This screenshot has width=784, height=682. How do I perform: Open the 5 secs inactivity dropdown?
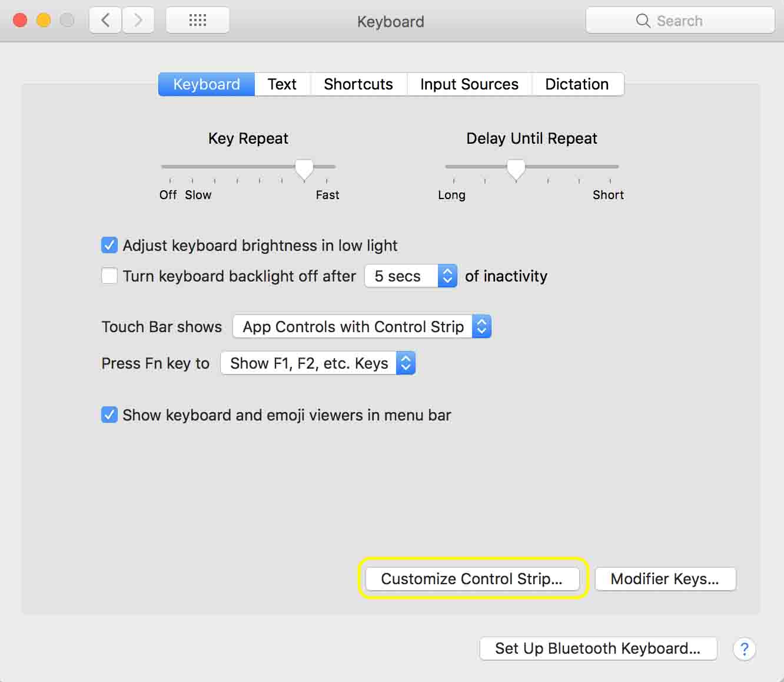coord(410,276)
